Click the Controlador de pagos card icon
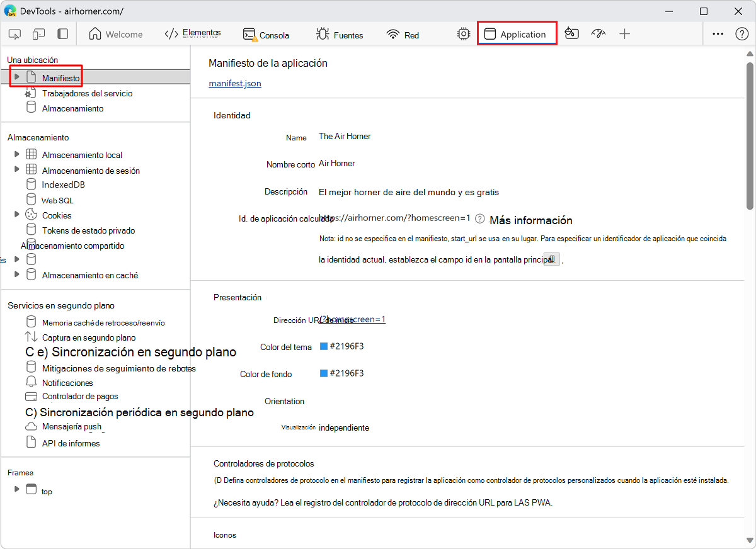The width and height of the screenshot is (756, 549). [31, 397]
